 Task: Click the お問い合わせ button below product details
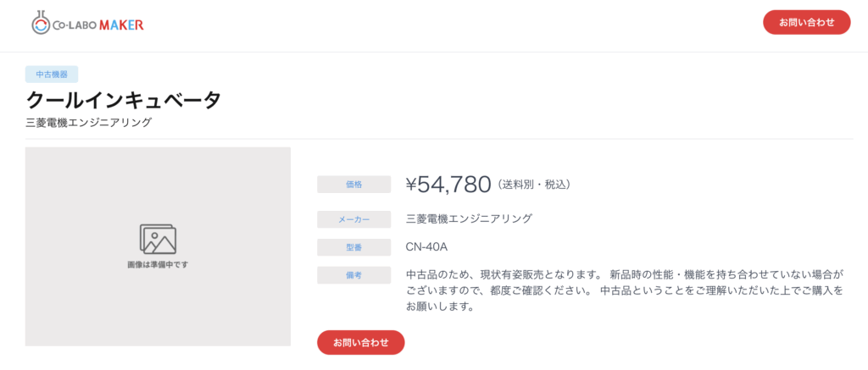tap(361, 342)
